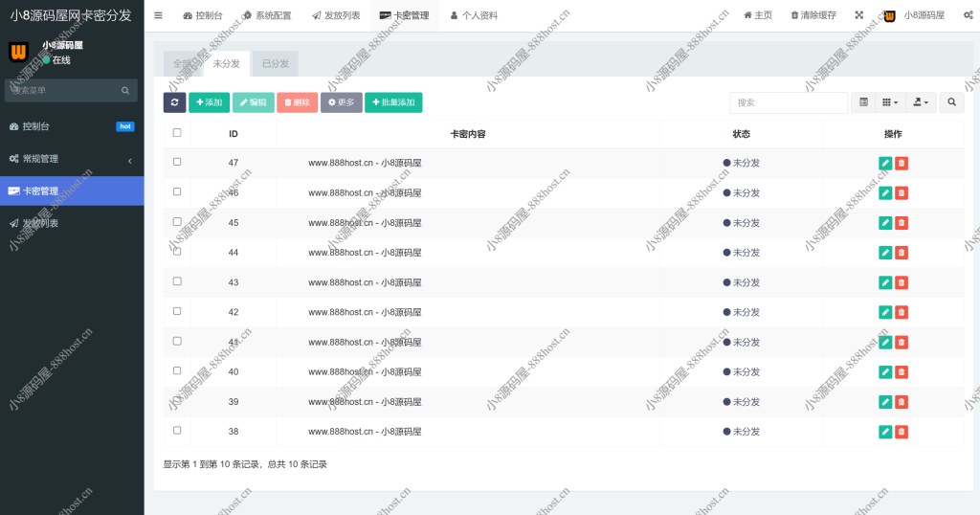This screenshot has width=980, height=515.
Task: Open the 个人资料 top navigation tab
Action: [474, 15]
